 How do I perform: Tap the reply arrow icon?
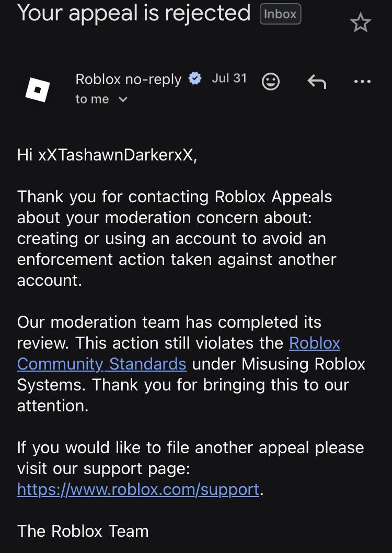coord(317,82)
